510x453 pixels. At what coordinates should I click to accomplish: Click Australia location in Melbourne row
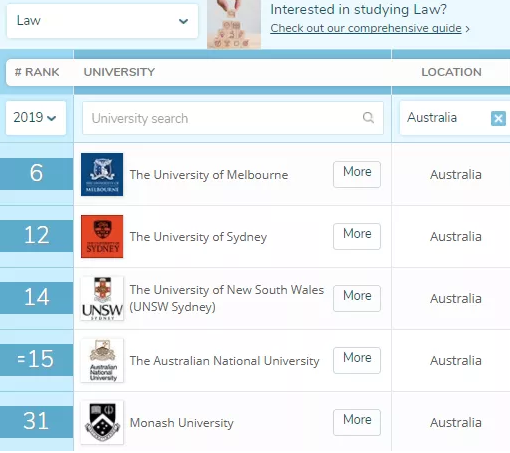tap(456, 175)
